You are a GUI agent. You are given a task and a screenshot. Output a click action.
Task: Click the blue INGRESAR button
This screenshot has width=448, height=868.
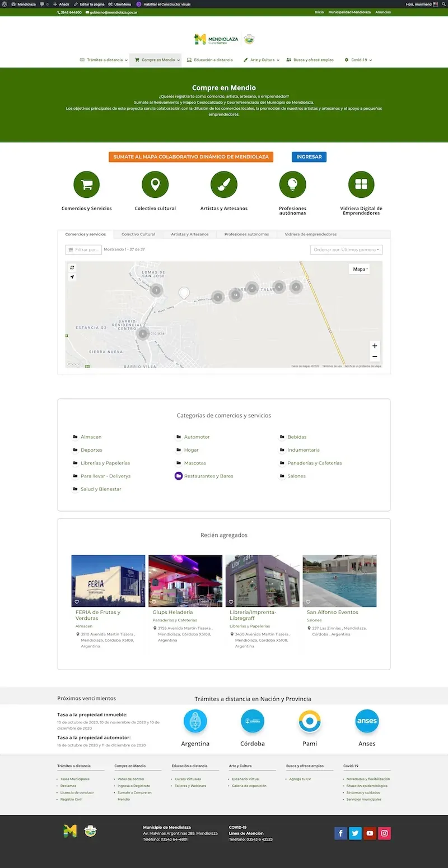point(309,157)
